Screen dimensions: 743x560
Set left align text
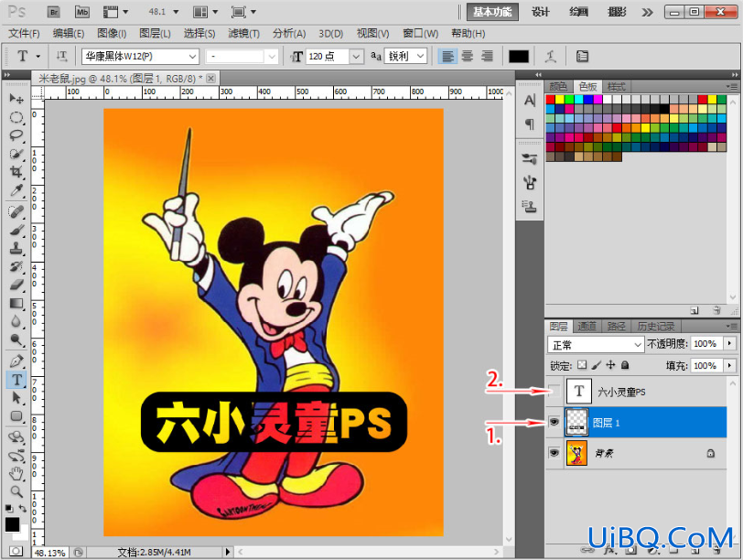[447, 57]
